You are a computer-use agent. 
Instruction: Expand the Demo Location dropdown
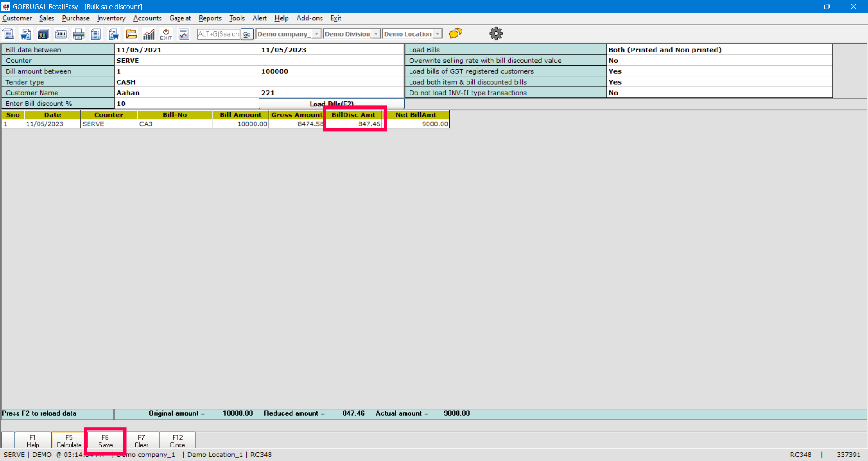point(437,34)
